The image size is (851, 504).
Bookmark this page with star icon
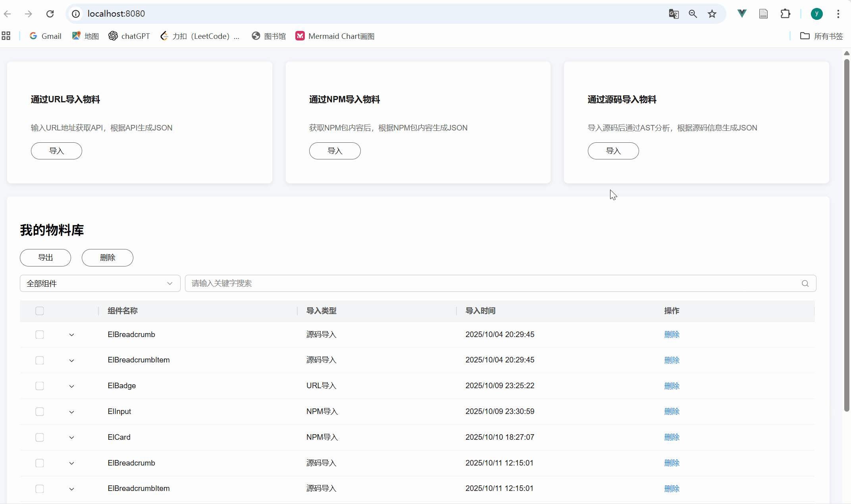pos(712,14)
